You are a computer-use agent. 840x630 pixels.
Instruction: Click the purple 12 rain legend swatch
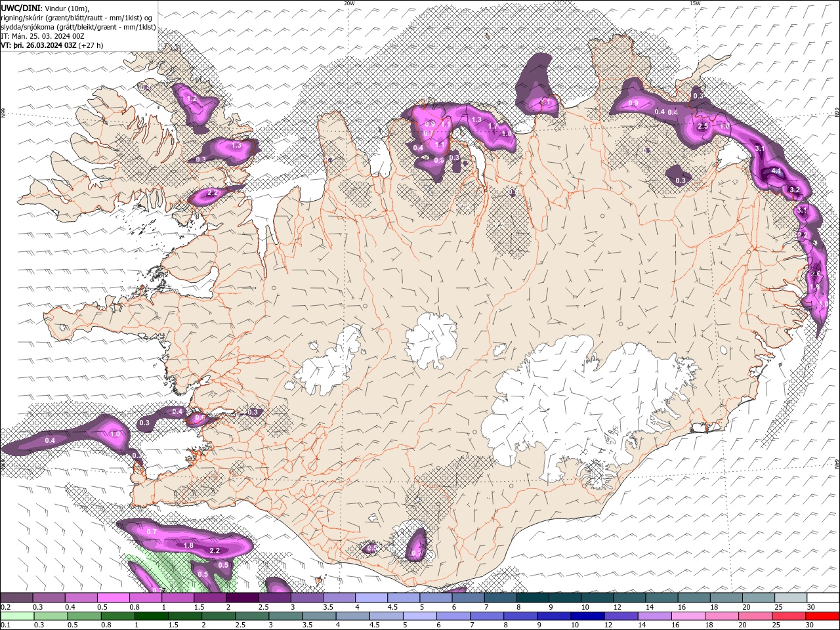620,616
